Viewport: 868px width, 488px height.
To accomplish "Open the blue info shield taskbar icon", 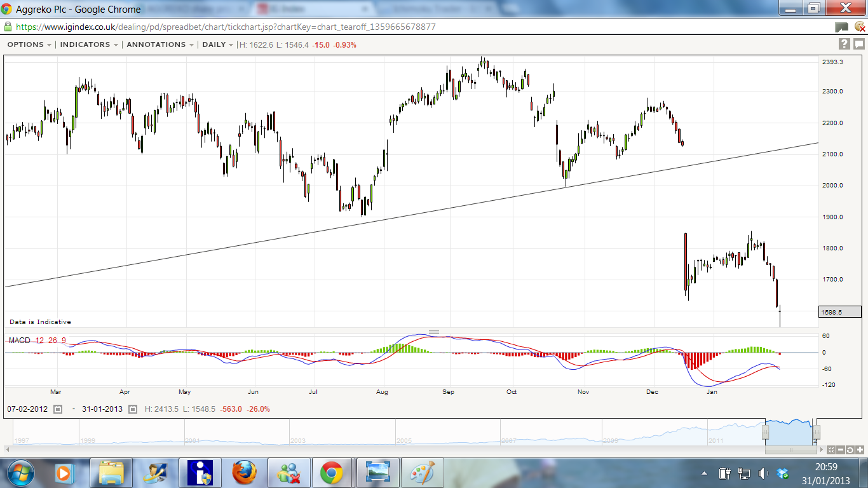I will click(x=200, y=473).
